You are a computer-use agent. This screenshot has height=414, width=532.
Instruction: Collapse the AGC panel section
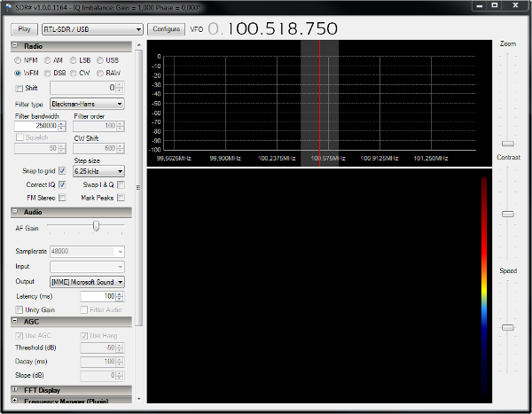pyautogui.click(x=15, y=321)
